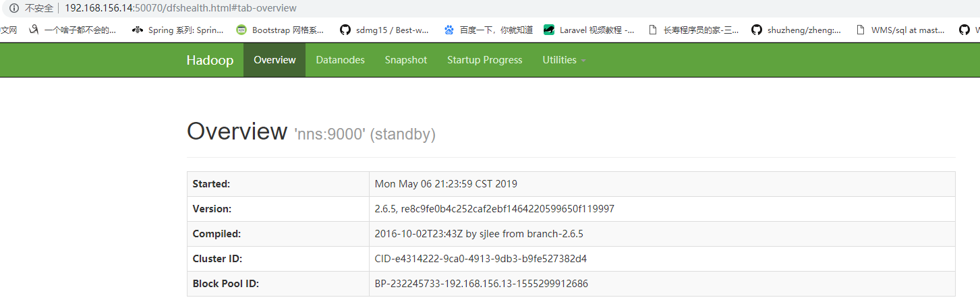Open the sdmg15 / Best-w GitHub bookmark
This screenshot has width=980, height=306.
(384, 30)
